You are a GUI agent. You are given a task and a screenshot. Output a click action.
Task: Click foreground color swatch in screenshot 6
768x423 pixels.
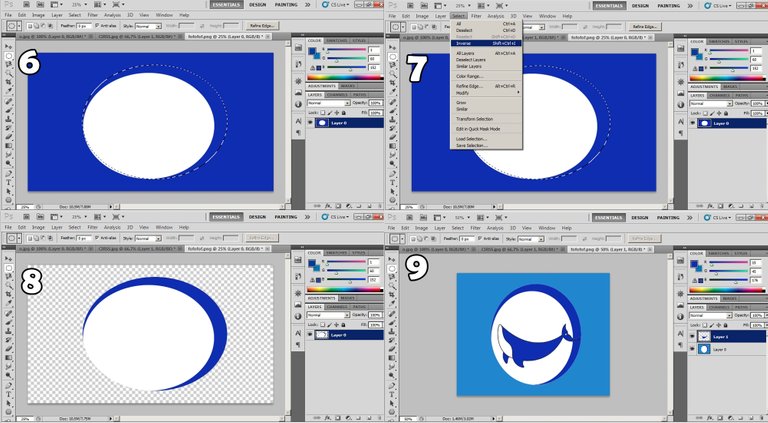312,51
